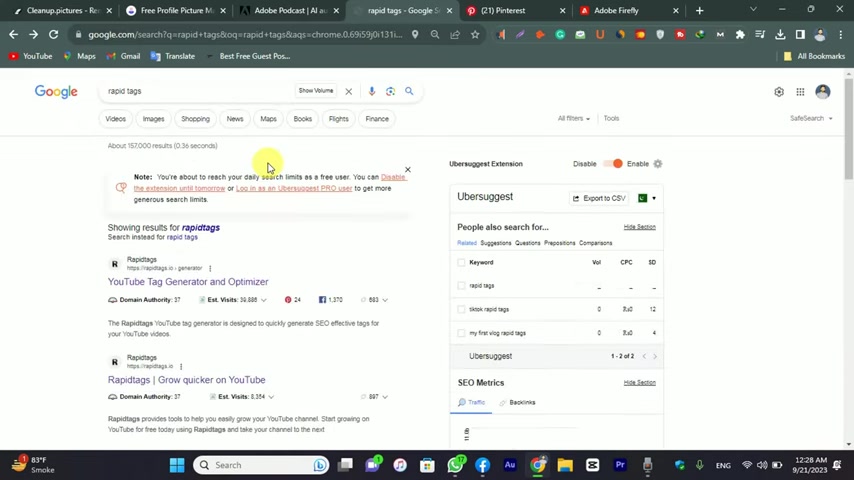Open the Questions keyword tab
This screenshot has height=480, width=854.
[x=528, y=243]
